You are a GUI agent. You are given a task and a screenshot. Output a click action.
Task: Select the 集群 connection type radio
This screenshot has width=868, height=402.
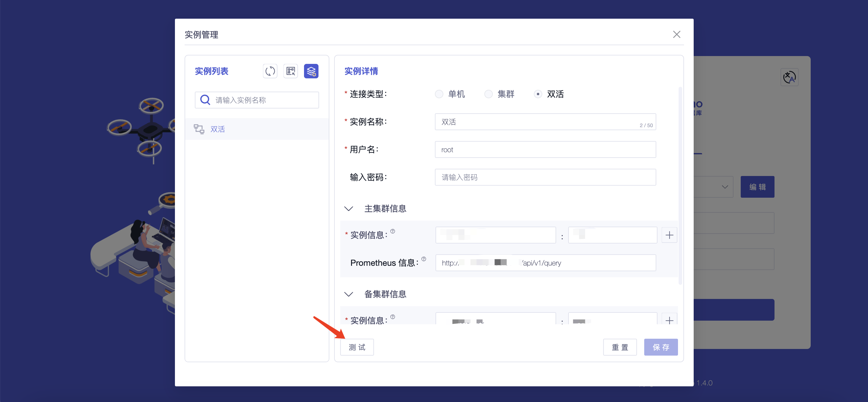(488, 94)
